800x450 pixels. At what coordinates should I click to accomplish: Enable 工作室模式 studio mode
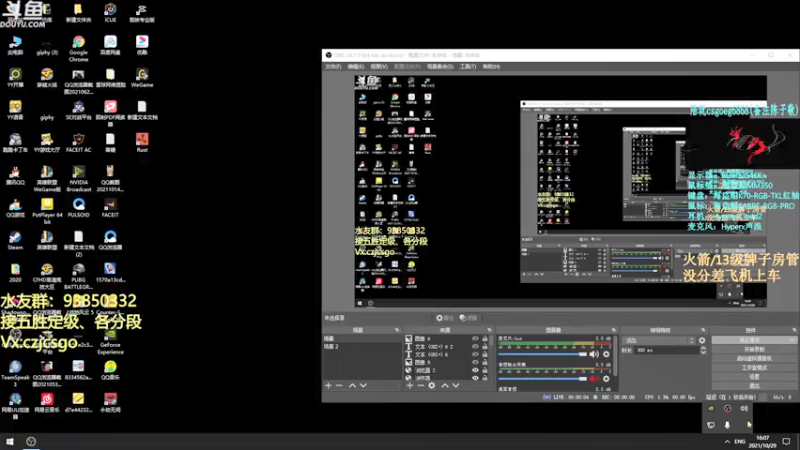[754, 367]
